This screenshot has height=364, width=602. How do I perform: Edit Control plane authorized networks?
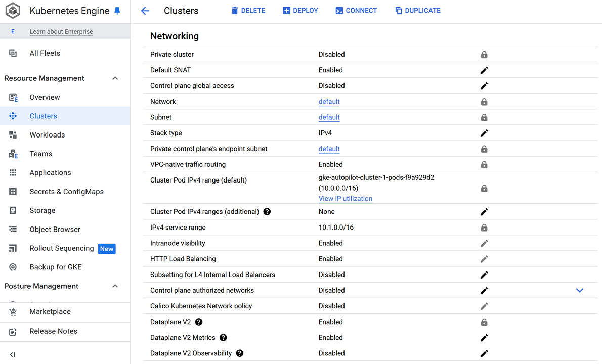(484, 290)
